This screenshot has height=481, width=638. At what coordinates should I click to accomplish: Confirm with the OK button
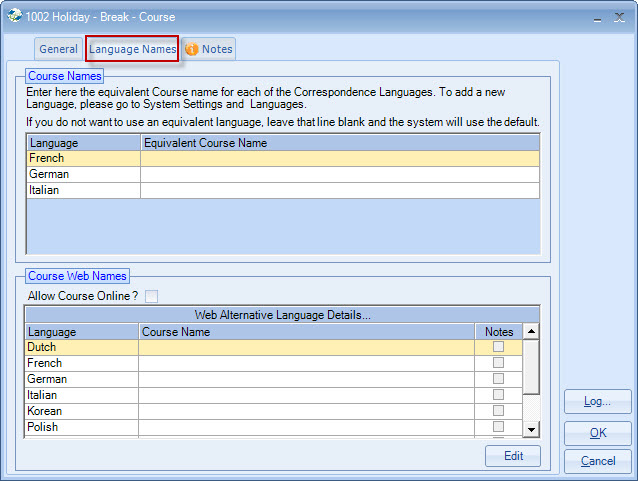click(597, 433)
